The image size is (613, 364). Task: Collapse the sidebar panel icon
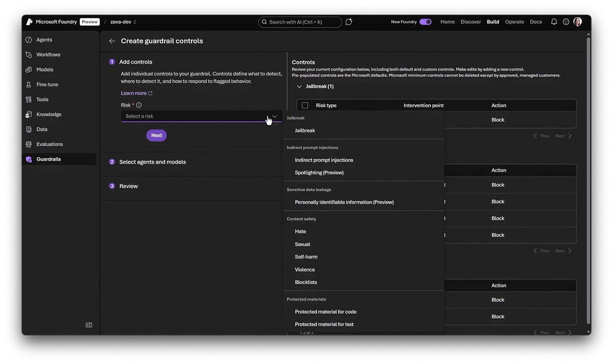click(89, 325)
